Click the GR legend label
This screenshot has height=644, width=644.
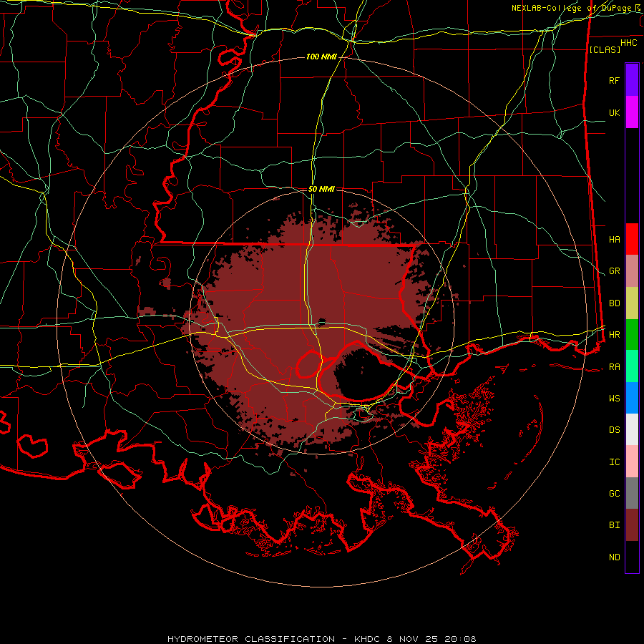(x=615, y=271)
